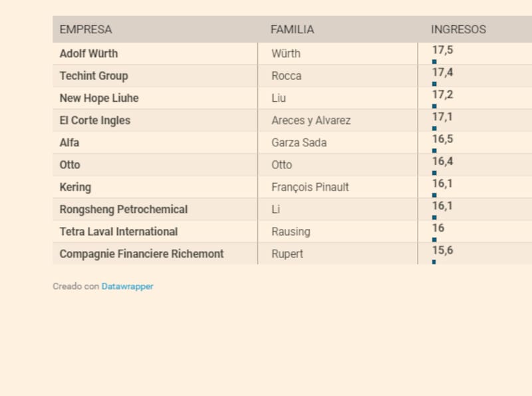
Task: Click the Tetra Laval International cell
Action: point(118,232)
